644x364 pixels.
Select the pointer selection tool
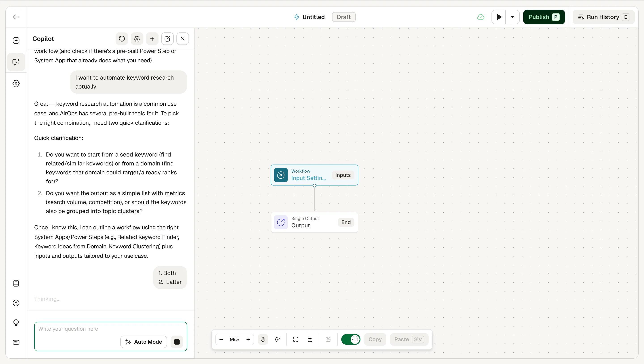point(277,339)
